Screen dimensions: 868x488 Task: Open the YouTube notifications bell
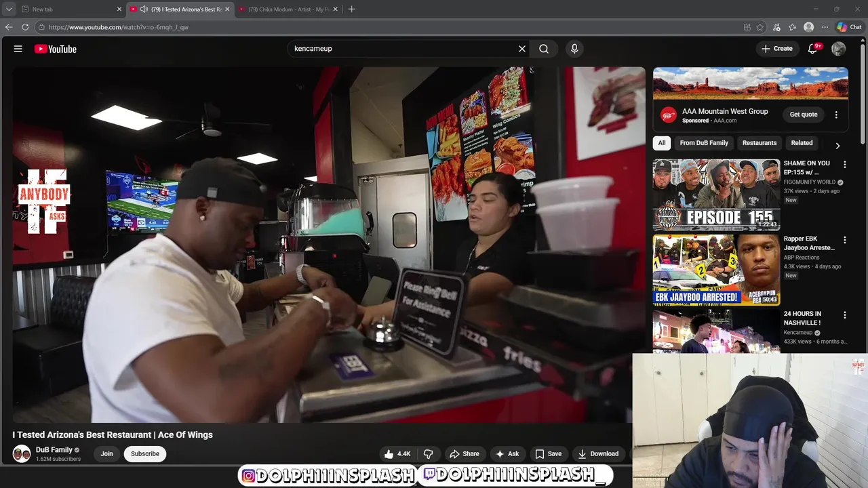point(813,49)
